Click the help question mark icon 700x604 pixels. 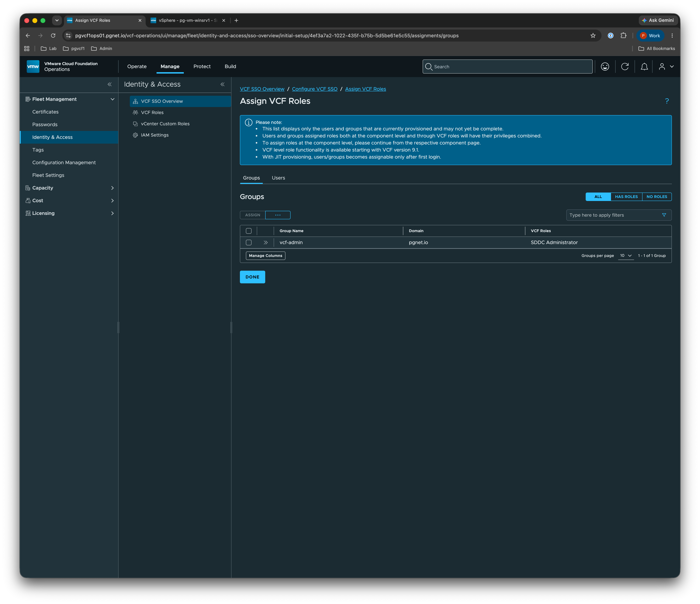(x=667, y=101)
